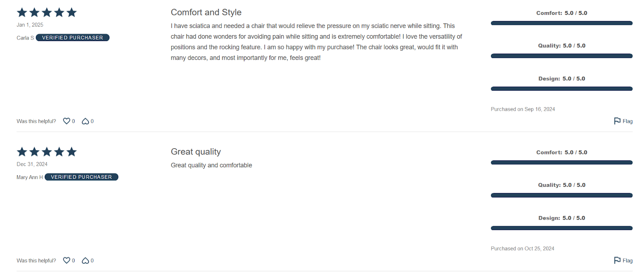Screen dimensions: 644x272
Task: Click the heart icon on Mary Ann H review
Action: [66, 260]
